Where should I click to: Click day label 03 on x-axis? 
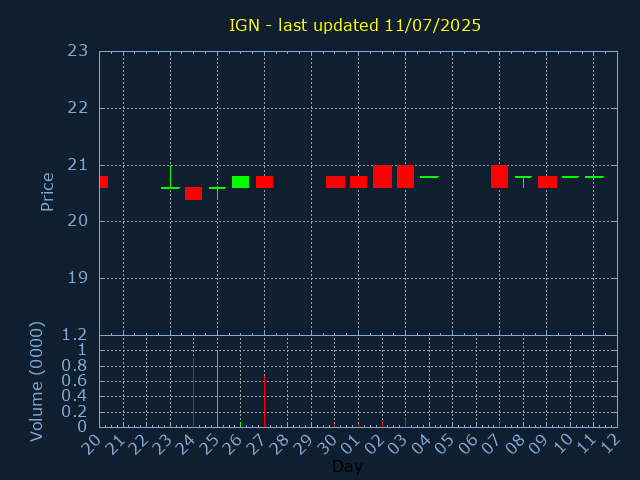[x=398, y=444]
